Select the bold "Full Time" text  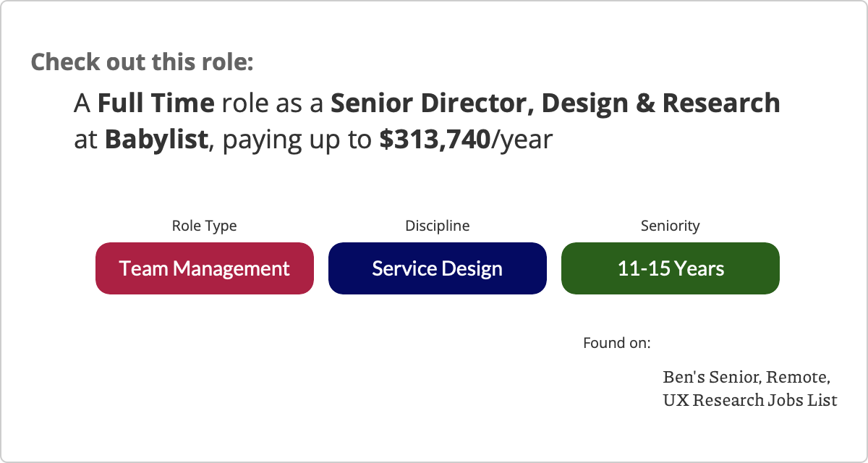point(156,104)
